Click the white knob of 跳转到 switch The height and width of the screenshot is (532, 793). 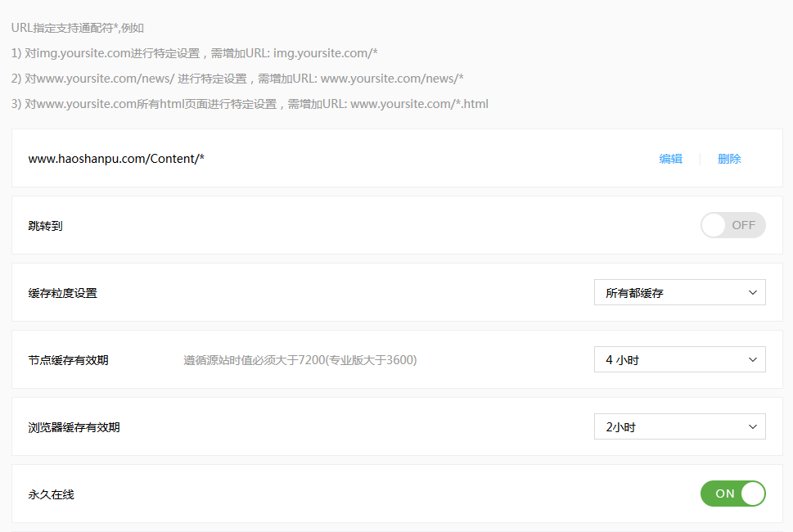click(x=714, y=225)
